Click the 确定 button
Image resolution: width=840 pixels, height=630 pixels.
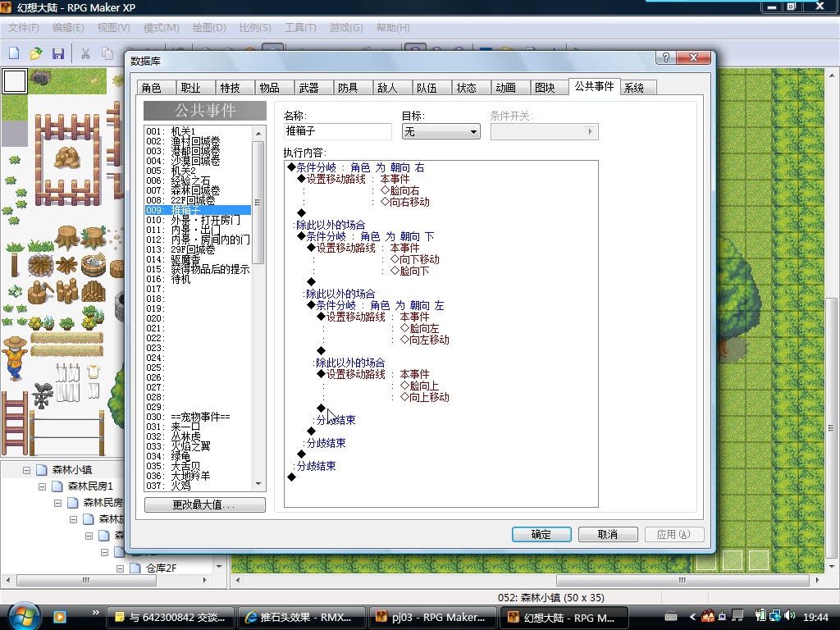(541, 534)
